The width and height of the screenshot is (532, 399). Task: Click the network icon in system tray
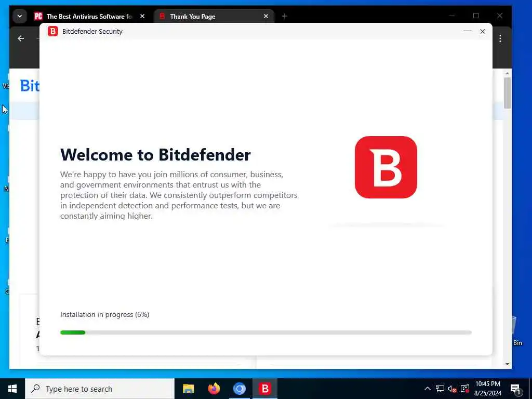click(440, 389)
